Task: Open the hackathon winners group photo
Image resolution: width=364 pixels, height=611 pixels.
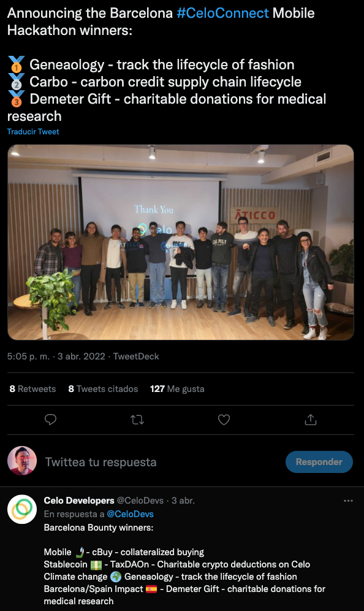Action: [181, 242]
